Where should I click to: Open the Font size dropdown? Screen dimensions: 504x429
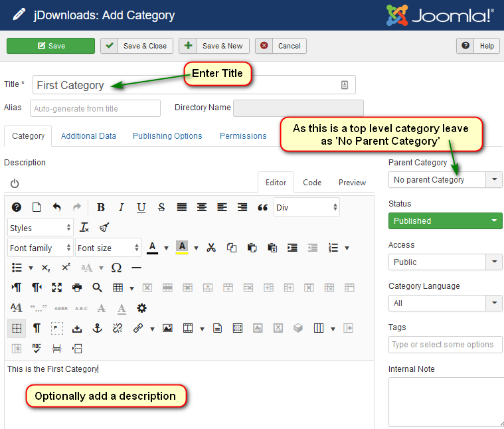[x=108, y=248]
